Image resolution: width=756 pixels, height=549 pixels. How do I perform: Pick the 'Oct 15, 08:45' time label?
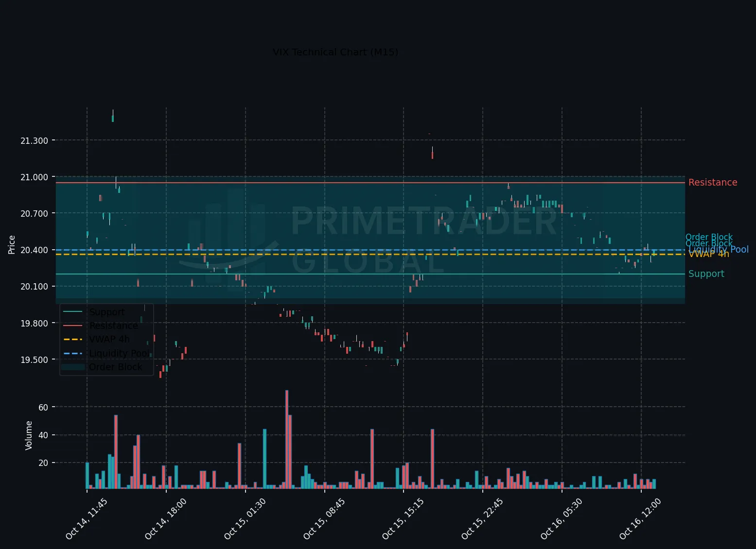point(324,518)
